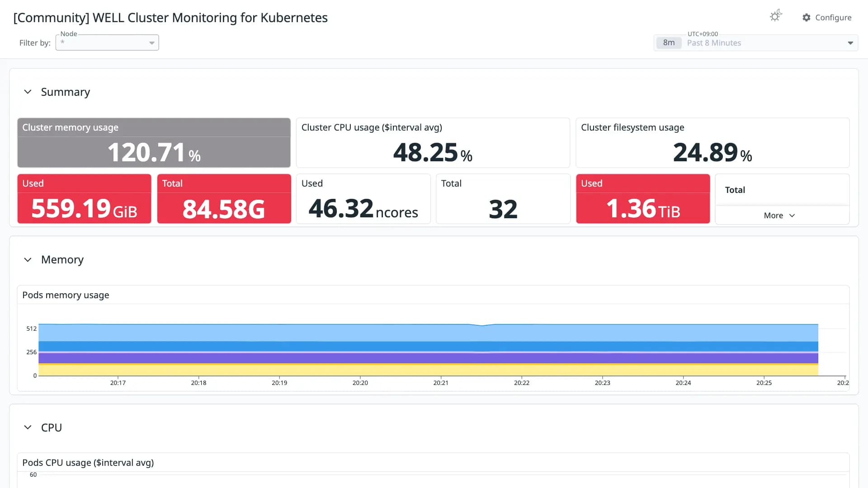Click the light blue top band in memory graph

click(x=428, y=333)
